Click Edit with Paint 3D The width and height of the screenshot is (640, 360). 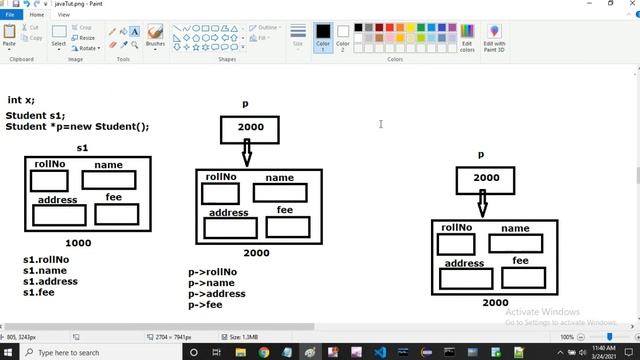click(494, 38)
